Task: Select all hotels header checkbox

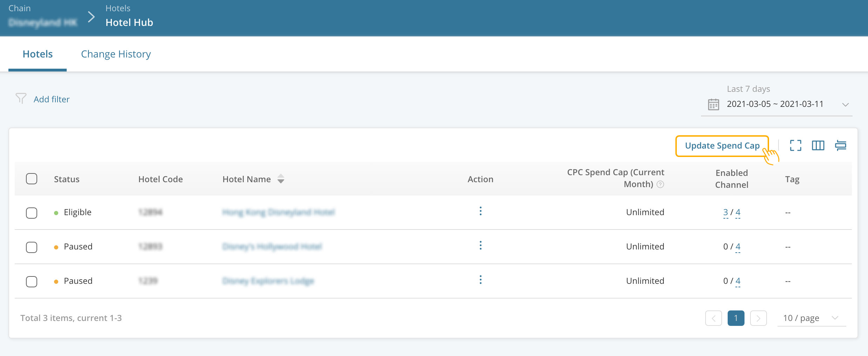Action: (x=32, y=179)
